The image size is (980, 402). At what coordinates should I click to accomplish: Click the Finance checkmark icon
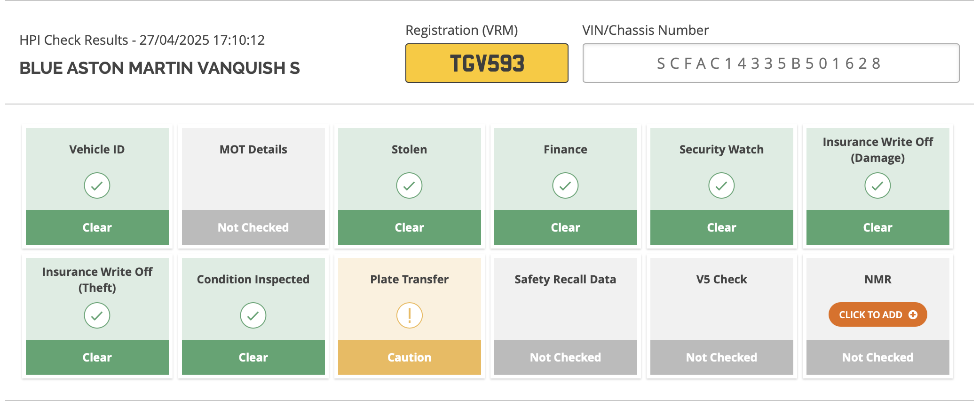point(565,185)
